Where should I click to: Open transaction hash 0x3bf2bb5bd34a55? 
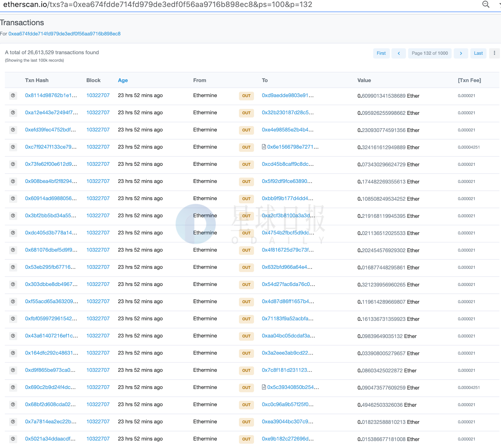51,216
